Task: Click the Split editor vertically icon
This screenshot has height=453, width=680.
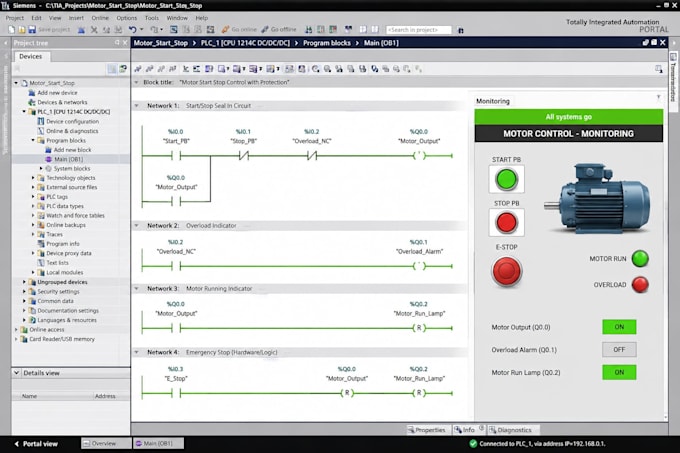Action: click(375, 29)
